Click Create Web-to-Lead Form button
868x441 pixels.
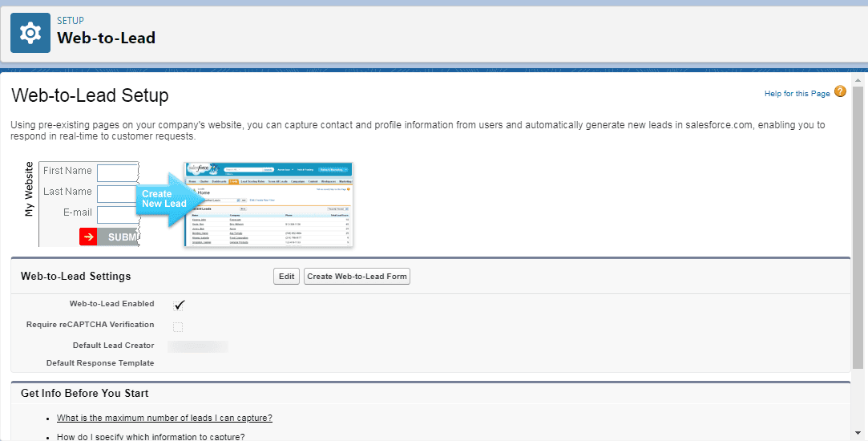[x=357, y=277]
